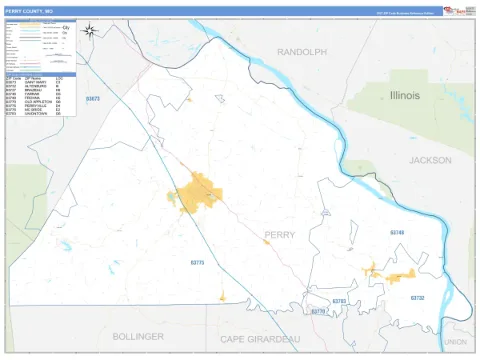Screen dimensions: 480x360
Task: Click the 63748 ZIP code label
Action: click(397, 233)
